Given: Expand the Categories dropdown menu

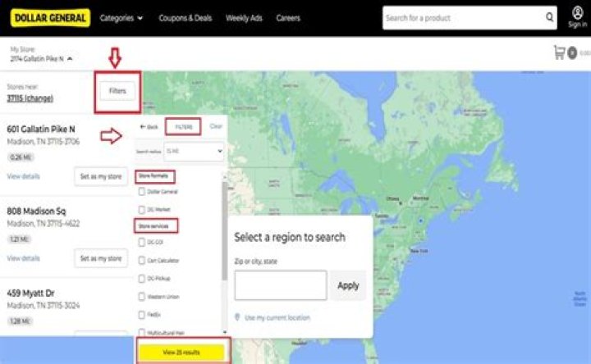Looking at the screenshot, I should click(x=121, y=18).
